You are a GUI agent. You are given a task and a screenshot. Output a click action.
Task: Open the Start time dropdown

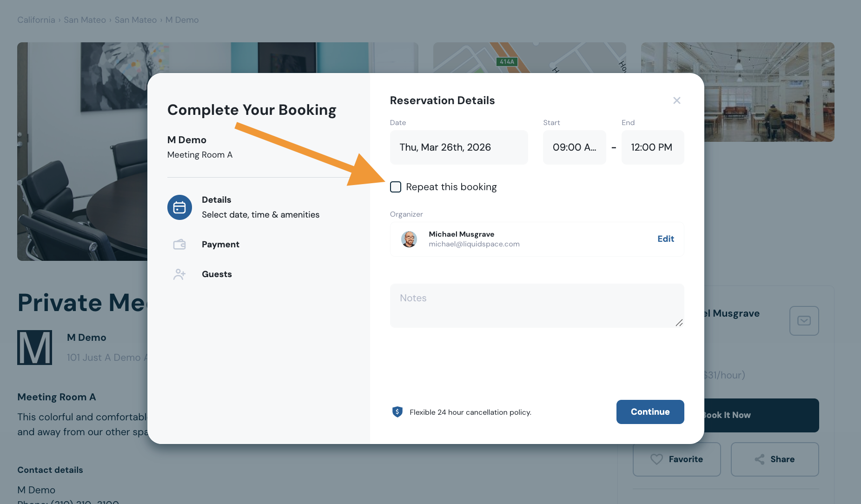[x=575, y=147]
